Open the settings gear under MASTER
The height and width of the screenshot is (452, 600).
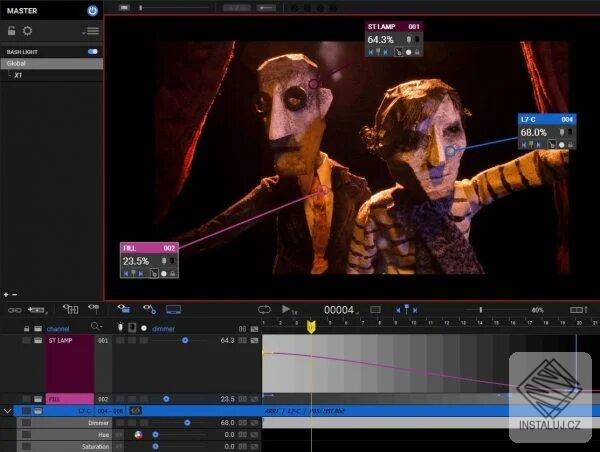point(28,31)
